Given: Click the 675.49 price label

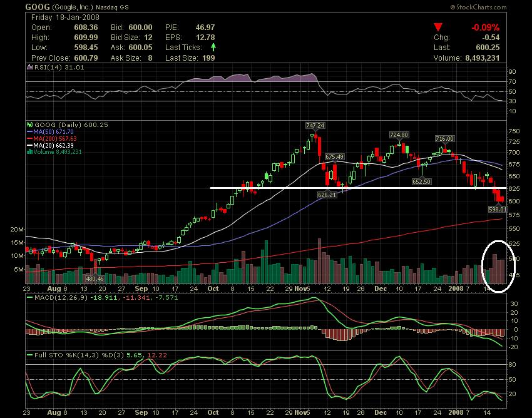Looking at the screenshot, I should [x=335, y=156].
